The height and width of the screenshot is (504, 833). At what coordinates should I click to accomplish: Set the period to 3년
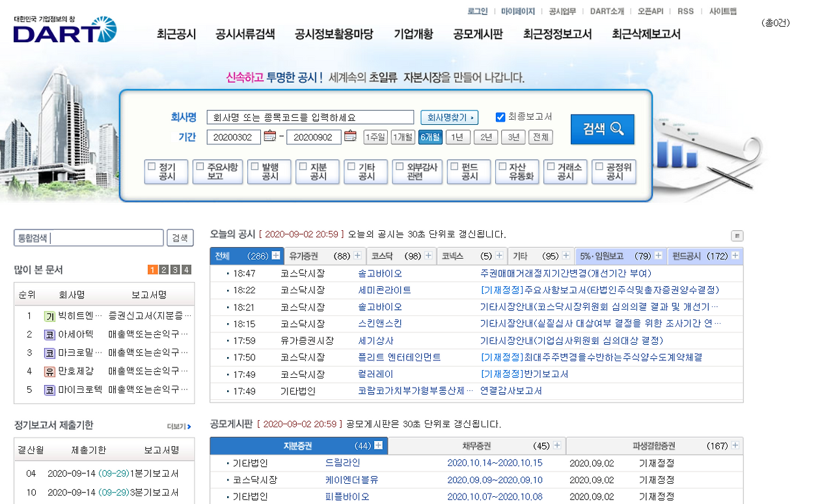coord(513,137)
